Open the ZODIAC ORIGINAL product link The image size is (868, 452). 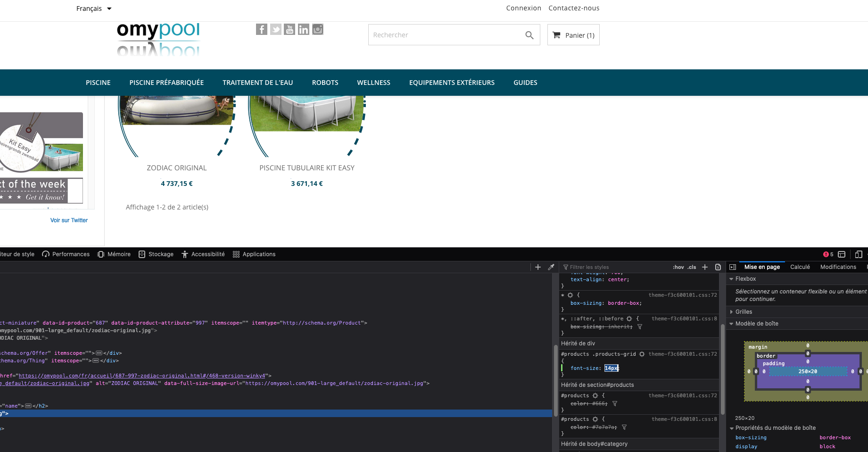point(177,168)
